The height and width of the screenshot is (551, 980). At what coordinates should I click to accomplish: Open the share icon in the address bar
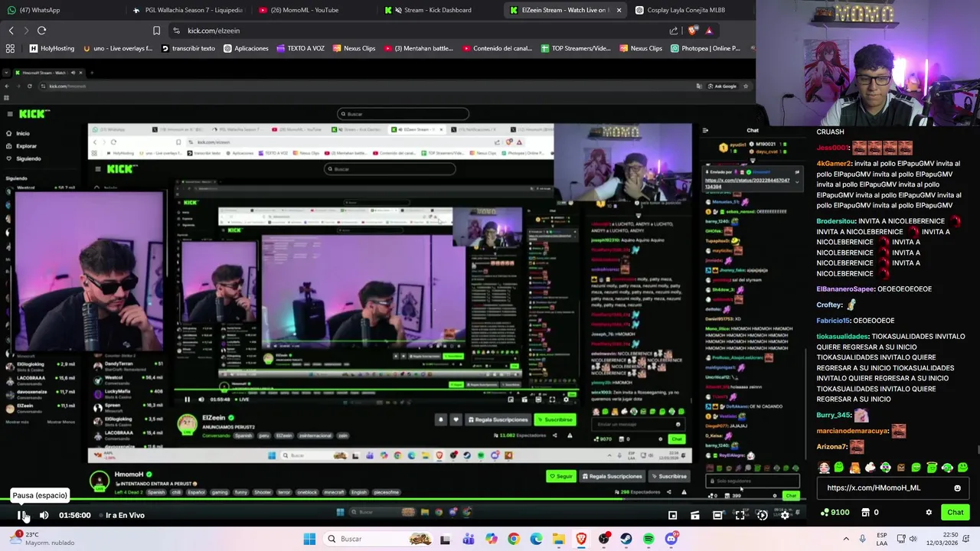pyautogui.click(x=673, y=31)
